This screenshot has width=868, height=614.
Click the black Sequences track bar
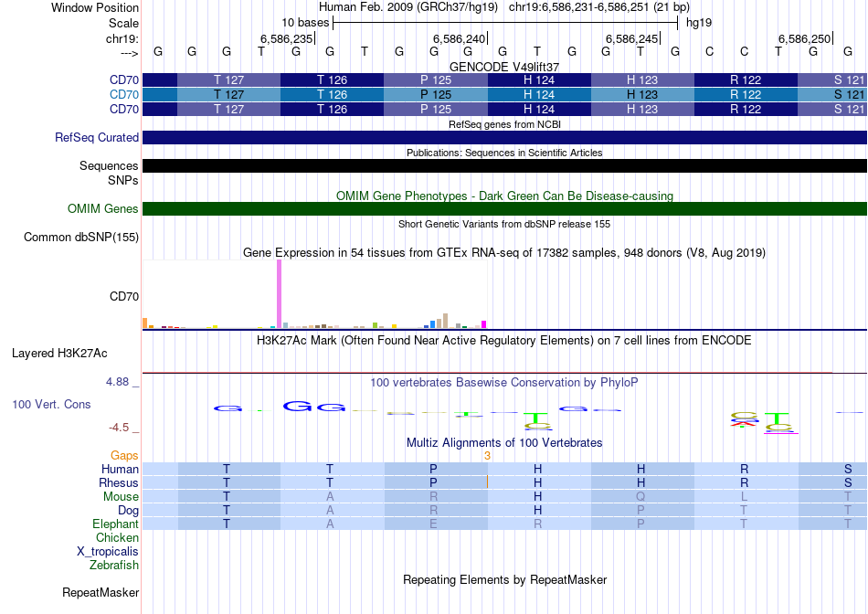tap(504, 165)
